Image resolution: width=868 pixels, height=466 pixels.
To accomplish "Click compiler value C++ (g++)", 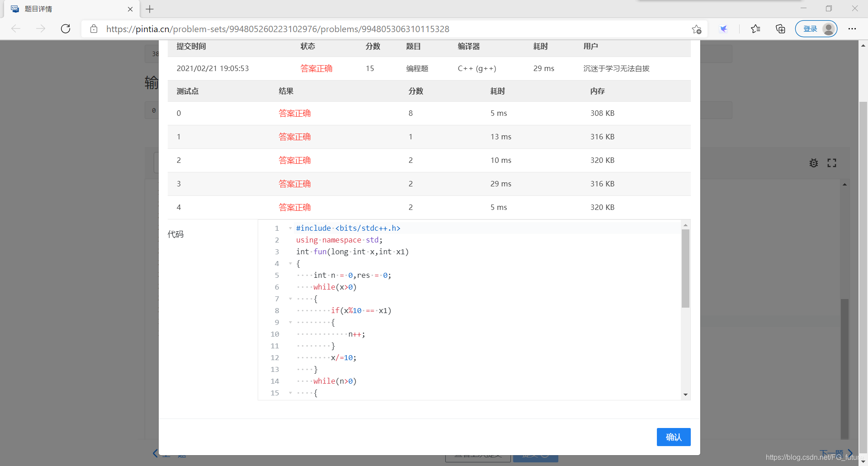I will pyautogui.click(x=477, y=68).
